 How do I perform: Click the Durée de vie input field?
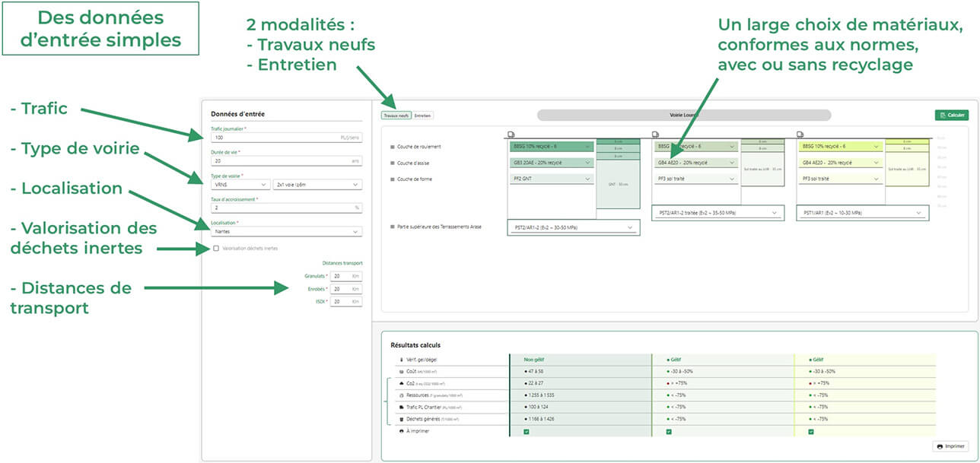click(x=287, y=161)
